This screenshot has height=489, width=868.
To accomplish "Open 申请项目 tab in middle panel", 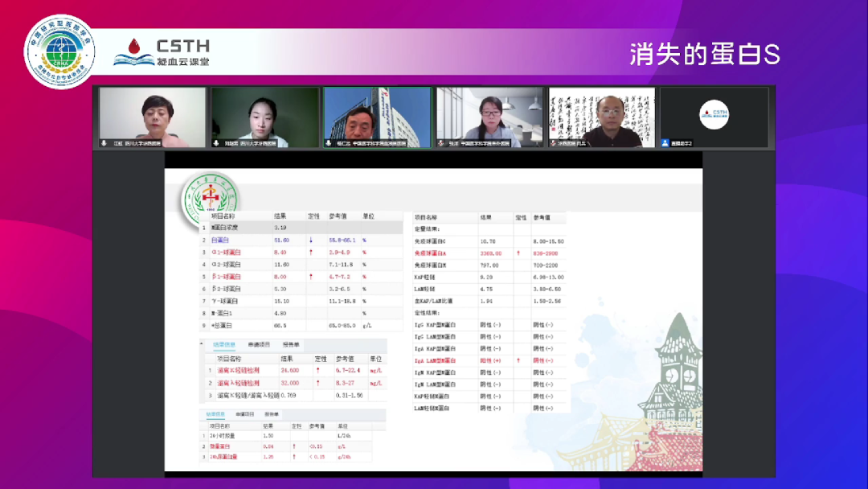I will (259, 344).
